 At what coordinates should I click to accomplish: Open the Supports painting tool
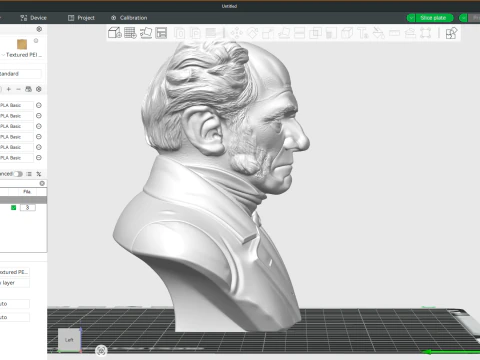tap(331, 33)
